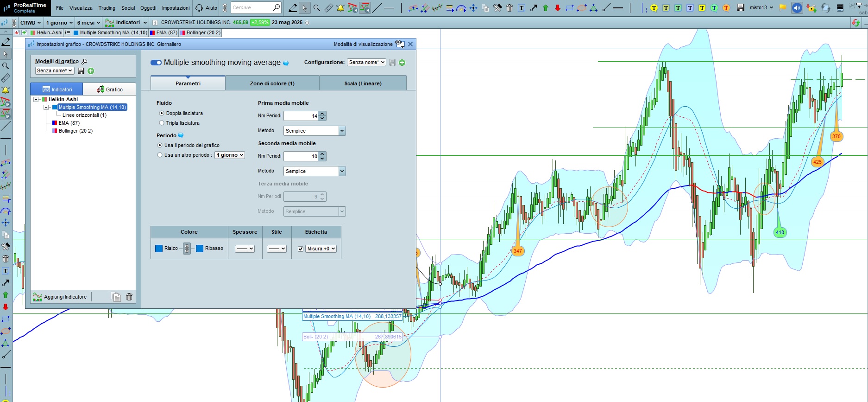Click the Aiuto help button

(x=207, y=8)
